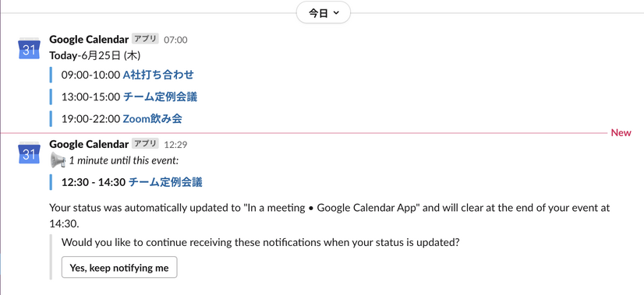644x295 pixels.
Task: Click the アプリ badge next to 07:00
Action: point(145,39)
